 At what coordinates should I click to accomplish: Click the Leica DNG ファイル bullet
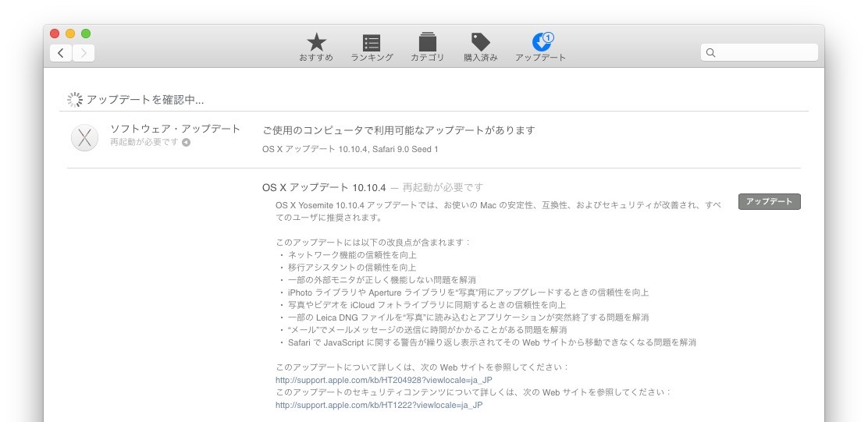tap(468, 317)
